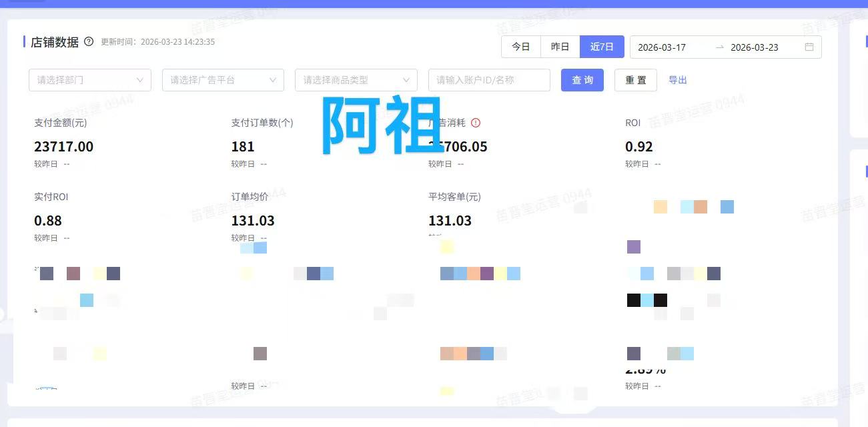The width and height of the screenshot is (868, 427).
Task: Select the ROI metric value 0.92
Action: 638,147
